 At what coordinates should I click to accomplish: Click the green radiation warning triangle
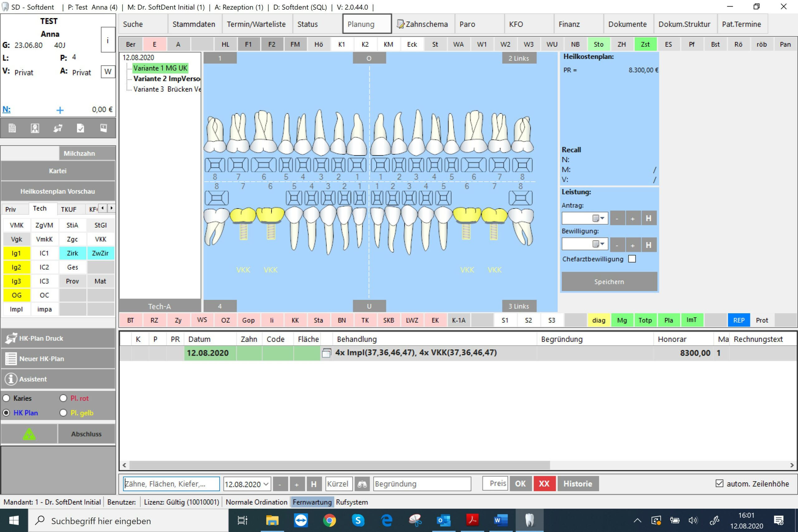[x=29, y=434]
